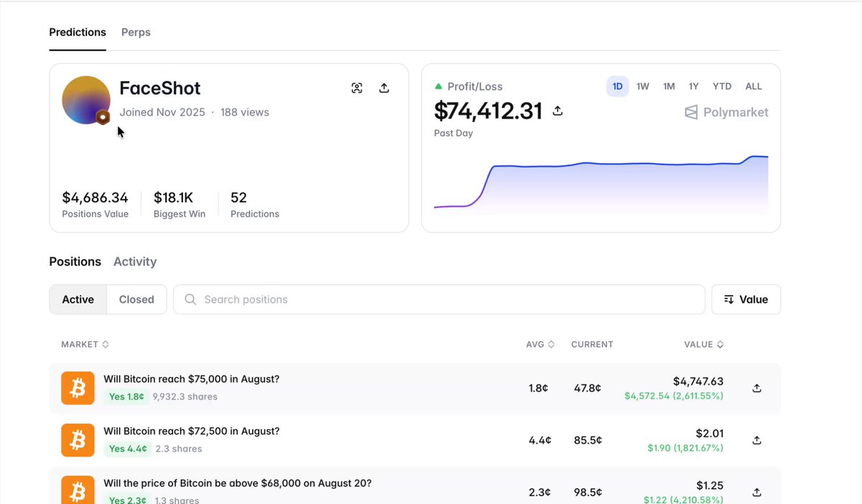The height and width of the screenshot is (504, 862).
Task: Open Bitcoin above $68,000 on August 20 market
Action: [x=237, y=484]
